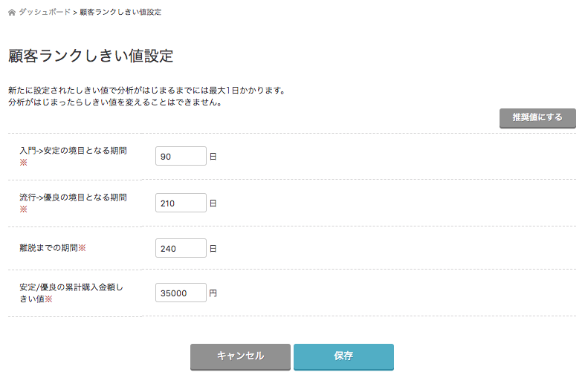Select the purchase amount field showing 35000
The image size is (588, 375).
(181, 293)
